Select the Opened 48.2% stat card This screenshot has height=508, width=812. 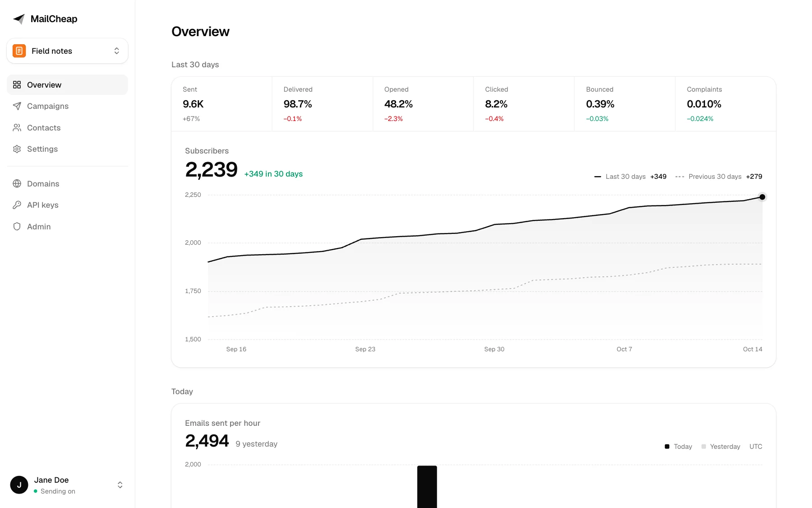click(x=423, y=104)
